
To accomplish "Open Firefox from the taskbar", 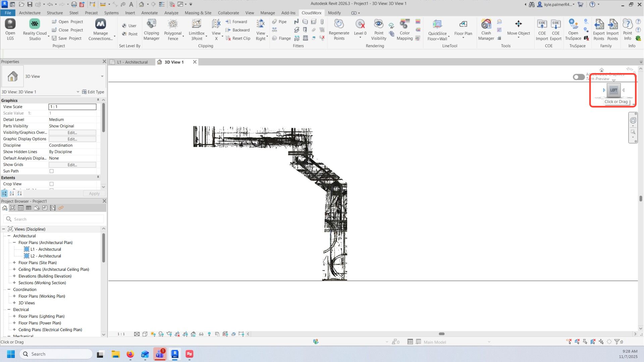I will (x=130, y=354).
